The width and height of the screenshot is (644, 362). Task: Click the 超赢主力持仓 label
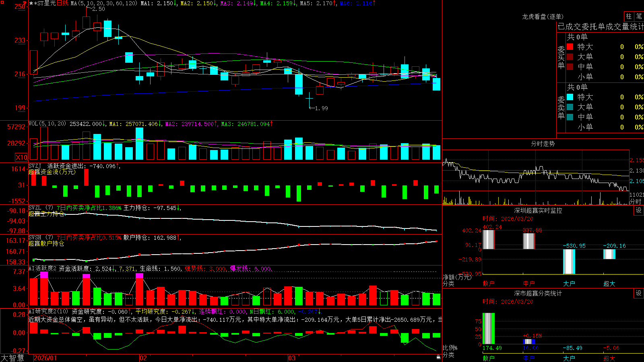[x=46, y=214]
